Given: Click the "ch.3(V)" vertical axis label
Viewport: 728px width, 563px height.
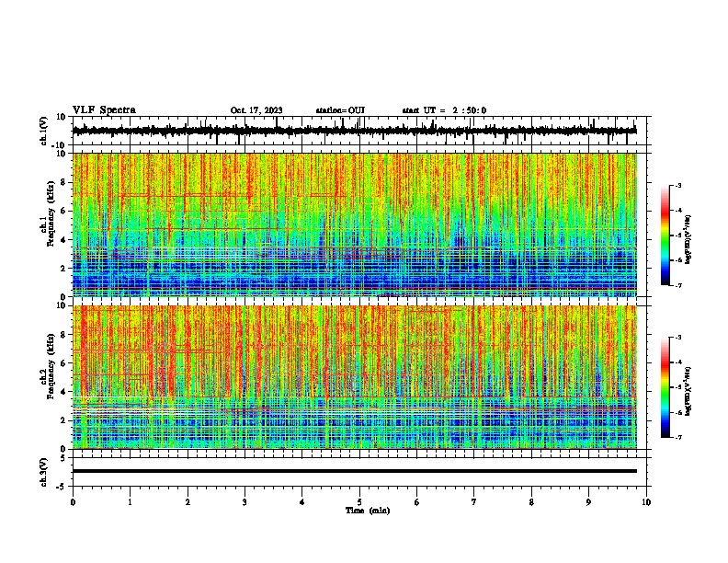Looking at the screenshot, I should 44,472.
